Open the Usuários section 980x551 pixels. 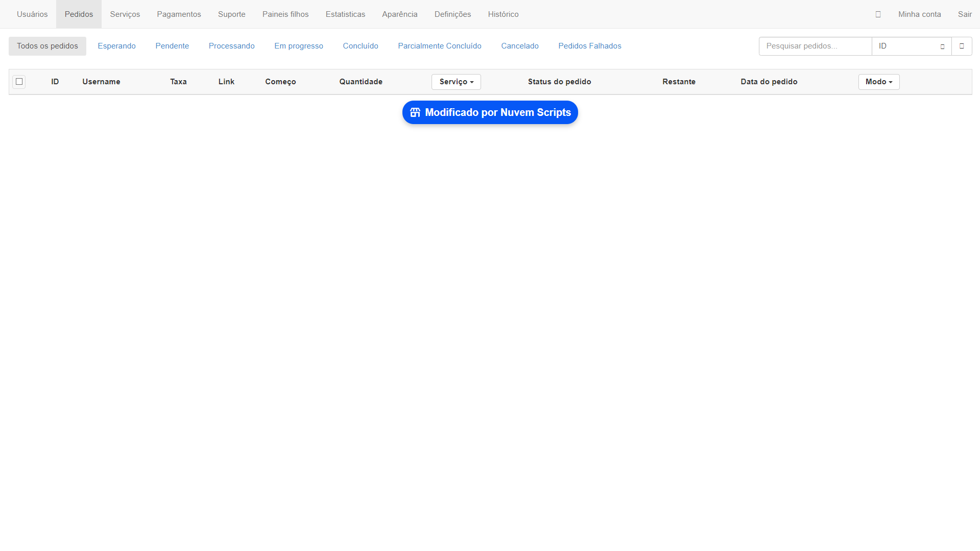coord(32,14)
